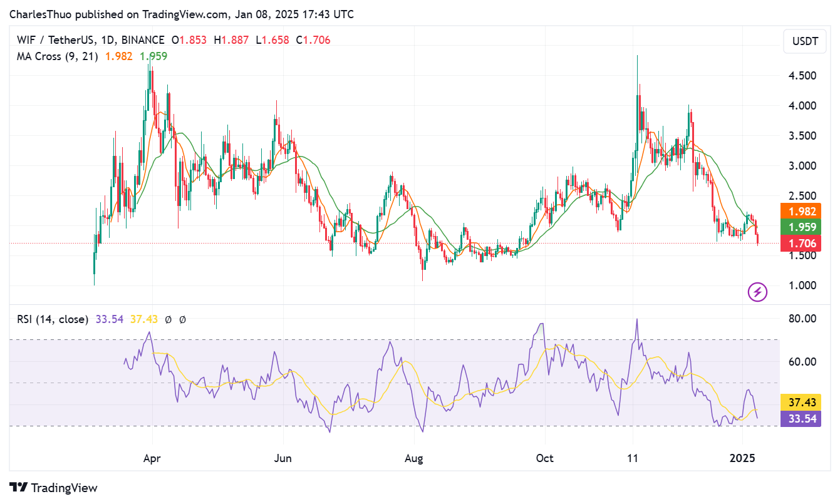Image resolution: width=840 pixels, height=504 pixels.
Task: Click the orange 1.982 price axis tag
Action: pos(801,212)
